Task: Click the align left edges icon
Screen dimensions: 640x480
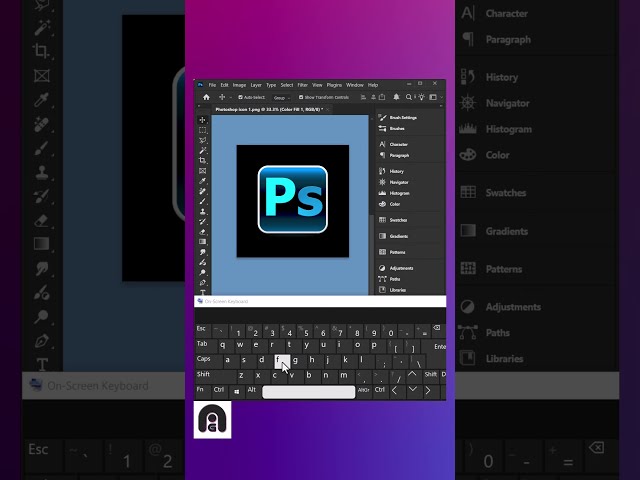Action: click(363, 97)
